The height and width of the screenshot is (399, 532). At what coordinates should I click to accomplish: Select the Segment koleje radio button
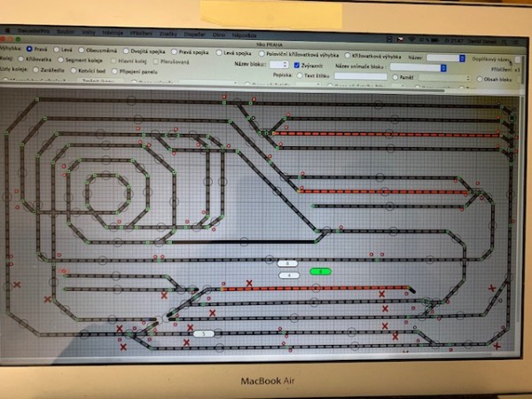click(x=60, y=59)
